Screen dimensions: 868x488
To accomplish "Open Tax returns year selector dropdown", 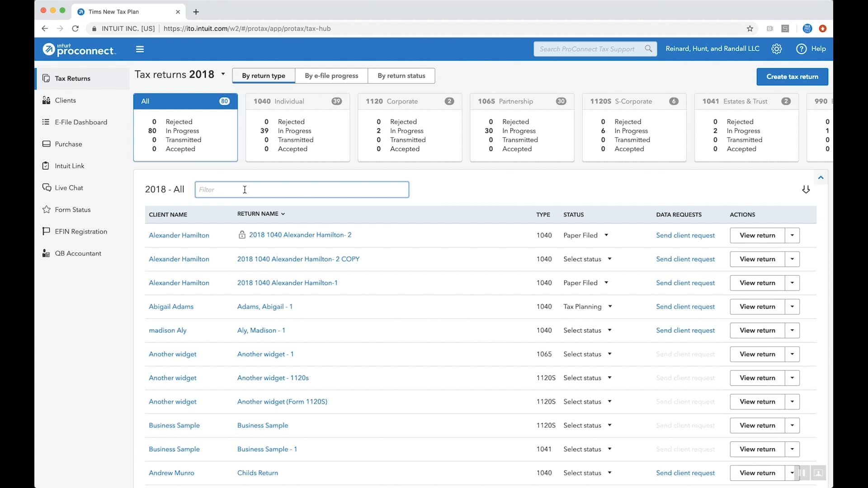I will pos(224,75).
